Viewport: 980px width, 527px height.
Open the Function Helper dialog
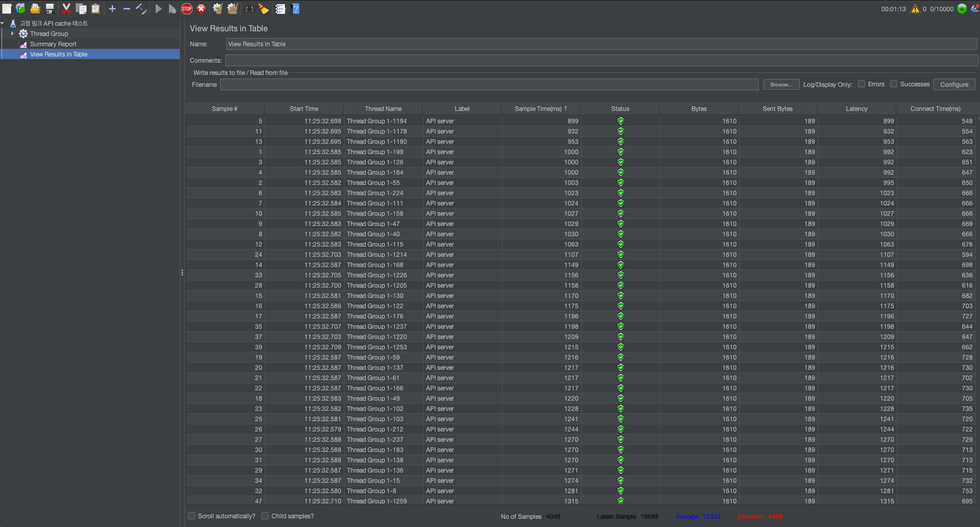pos(280,9)
